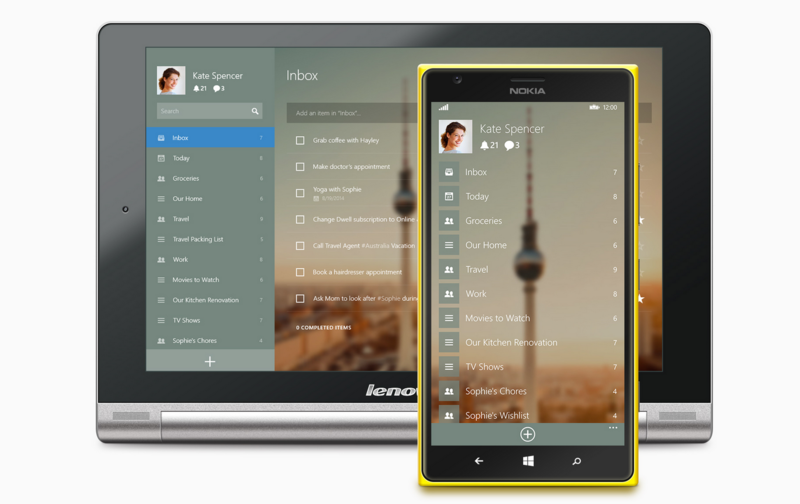Image resolution: width=800 pixels, height=504 pixels.
Task: Tap the TV Shows list icon on phone
Action: click(x=449, y=367)
